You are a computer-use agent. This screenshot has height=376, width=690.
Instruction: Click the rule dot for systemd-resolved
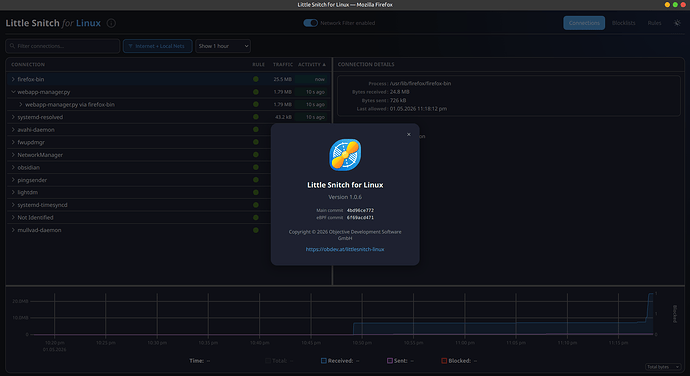(256, 117)
